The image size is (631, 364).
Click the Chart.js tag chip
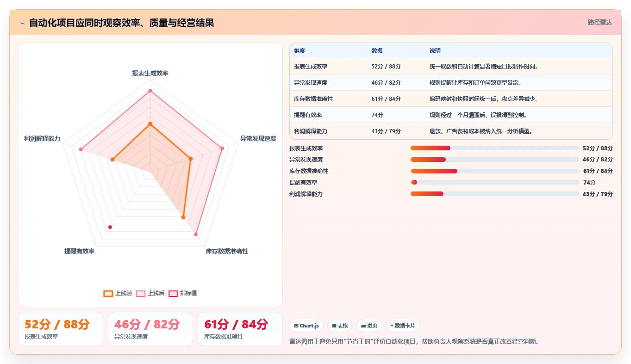click(306, 326)
